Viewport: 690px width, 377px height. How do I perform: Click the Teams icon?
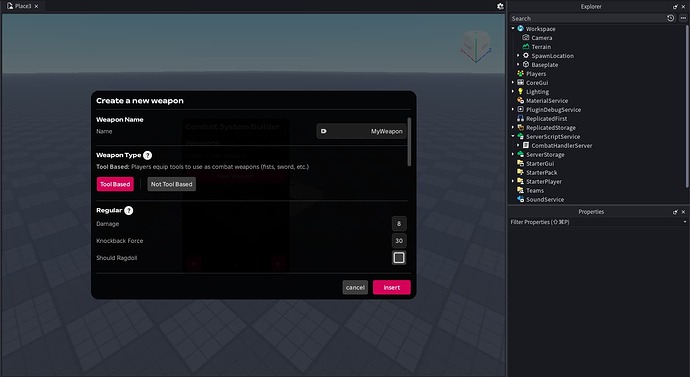point(521,190)
